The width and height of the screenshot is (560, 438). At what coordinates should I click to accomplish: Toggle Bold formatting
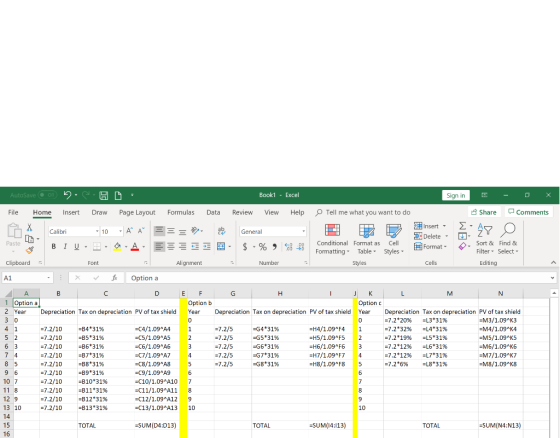[x=54, y=247]
